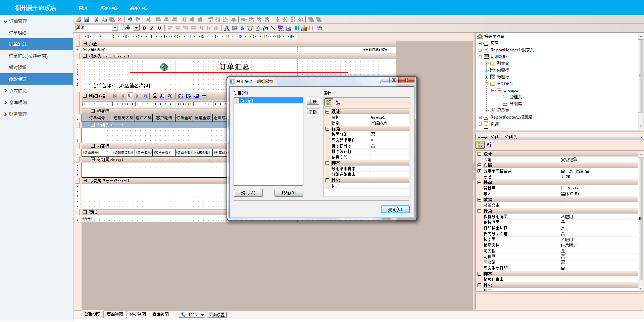Click 下移 button in dialog

[313, 112]
